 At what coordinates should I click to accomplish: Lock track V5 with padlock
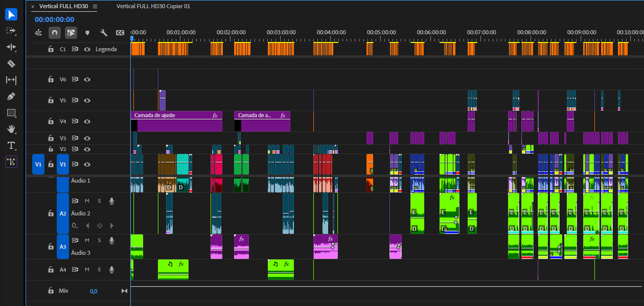(x=50, y=100)
